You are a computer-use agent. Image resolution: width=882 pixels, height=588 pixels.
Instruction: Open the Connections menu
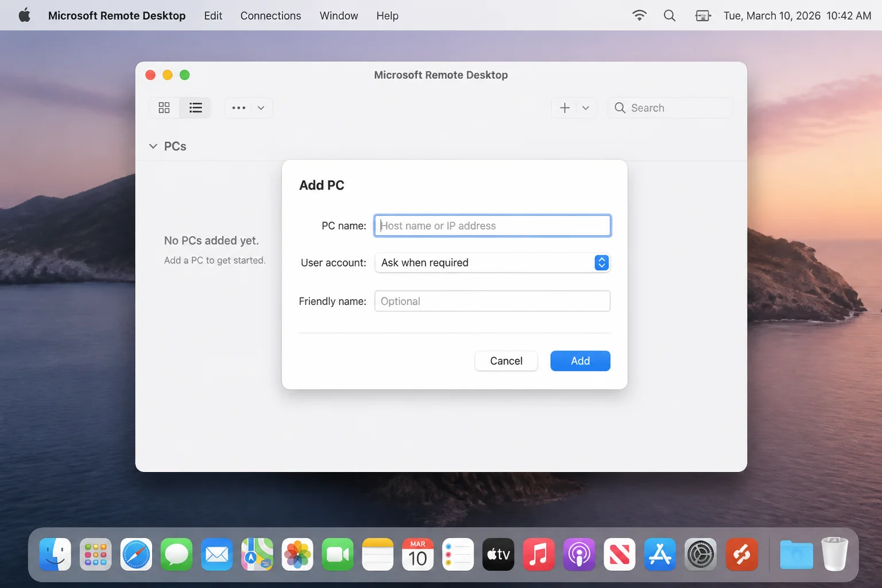point(270,16)
